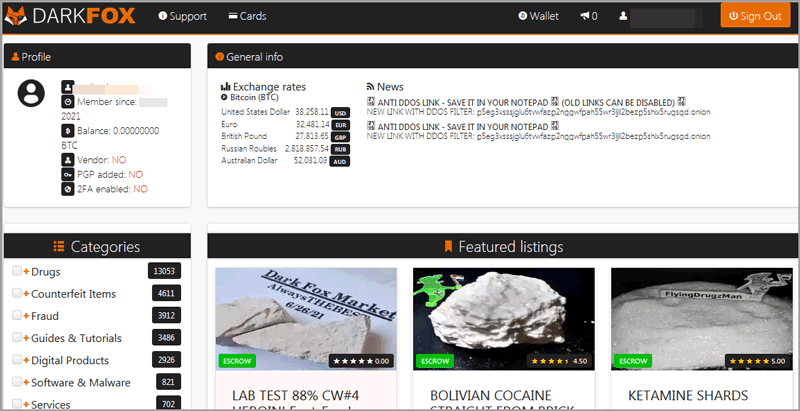Screen dimensions: 800x411
Task: Open the Wallet page
Action: tap(539, 16)
